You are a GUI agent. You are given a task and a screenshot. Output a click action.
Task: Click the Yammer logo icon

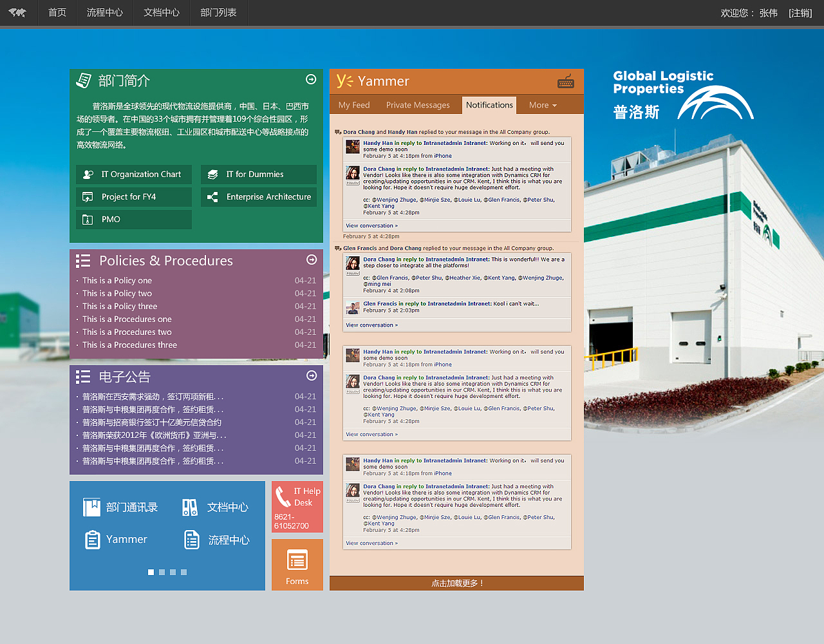point(345,80)
